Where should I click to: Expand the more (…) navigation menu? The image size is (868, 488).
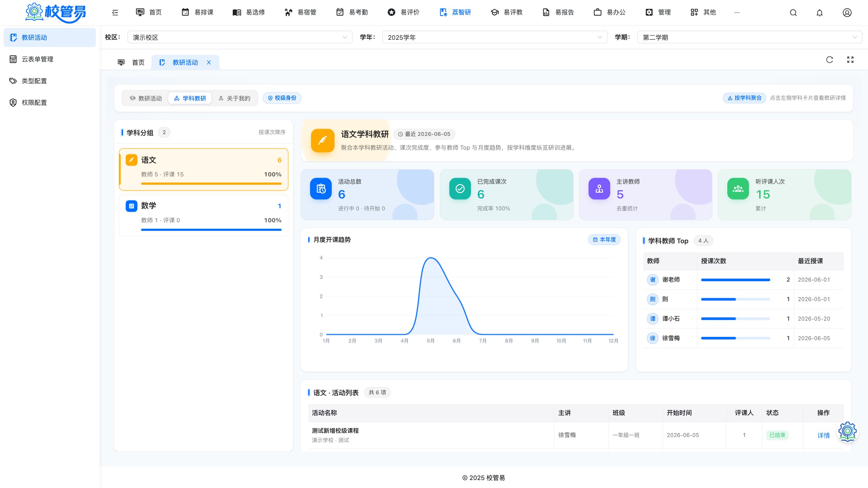coord(737,12)
